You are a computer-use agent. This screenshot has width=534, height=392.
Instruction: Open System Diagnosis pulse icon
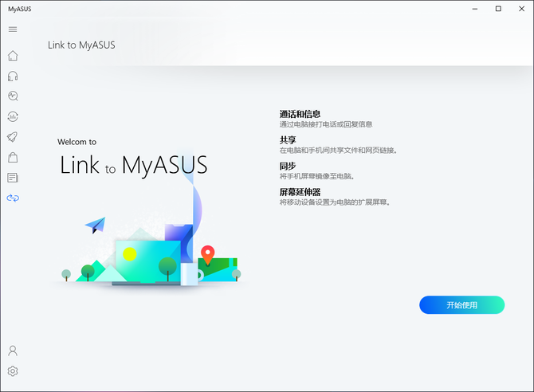[13, 96]
